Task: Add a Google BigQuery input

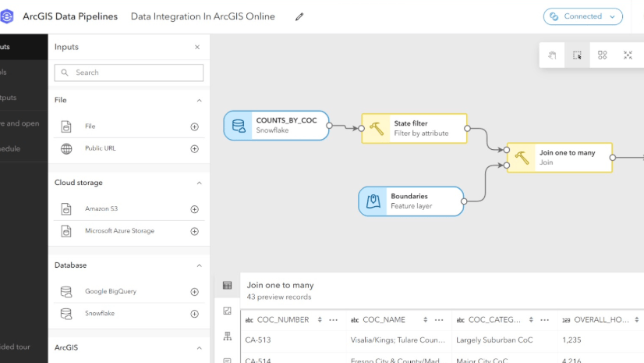Action: (x=195, y=292)
